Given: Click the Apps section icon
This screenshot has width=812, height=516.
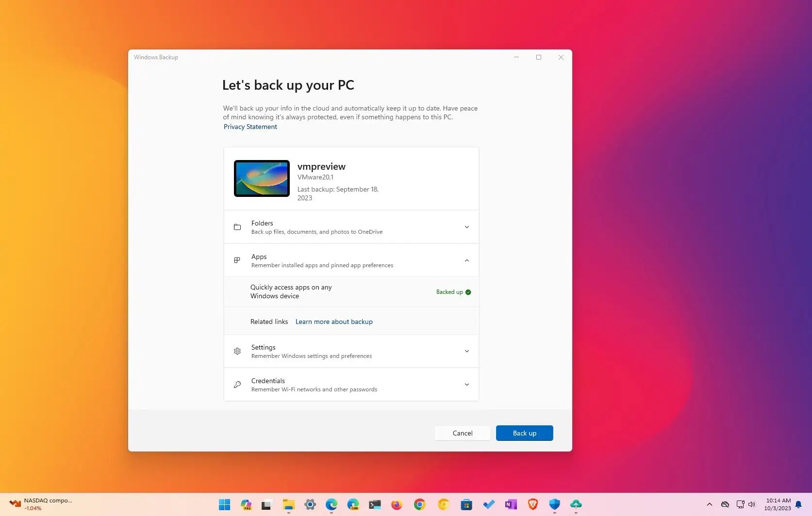Looking at the screenshot, I should tap(237, 260).
